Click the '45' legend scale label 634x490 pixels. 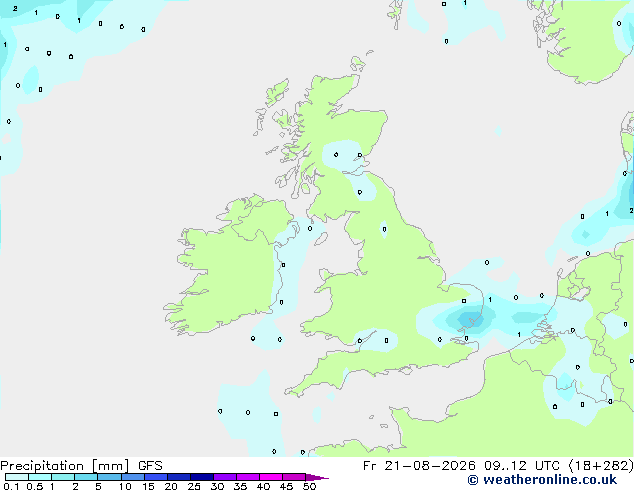pyautogui.click(x=286, y=486)
